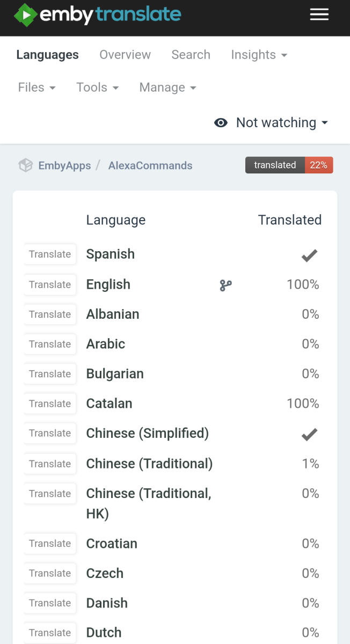Click the Emby Translate logo
Screen dimensions: 350x644
pyautogui.click(x=97, y=14)
